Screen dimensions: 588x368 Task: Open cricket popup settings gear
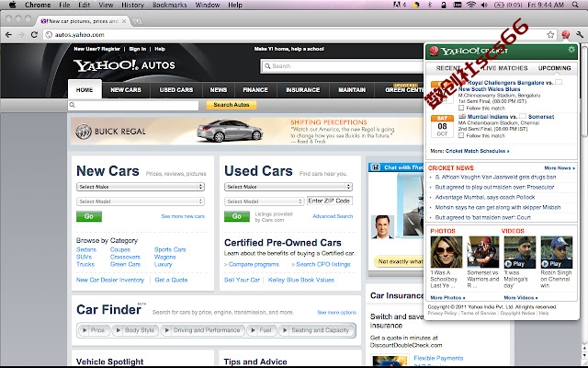[x=571, y=50]
